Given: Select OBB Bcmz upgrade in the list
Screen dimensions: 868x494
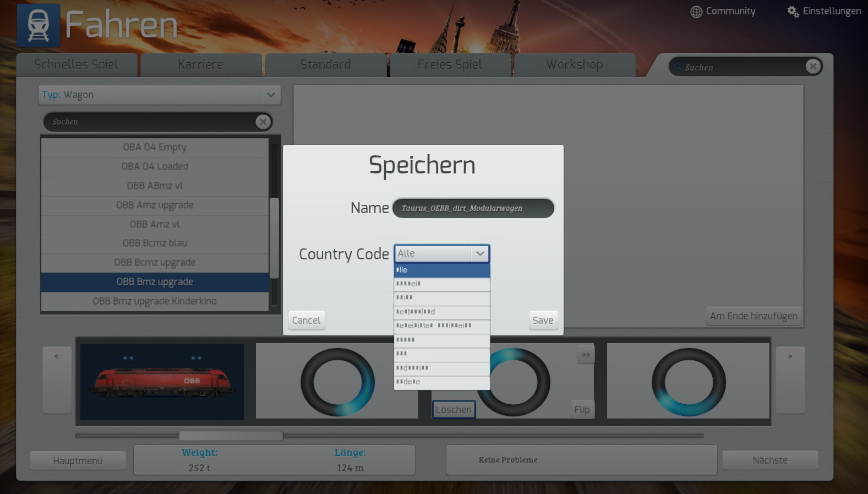Looking at the screenshot, I should [x=155, y=262].
